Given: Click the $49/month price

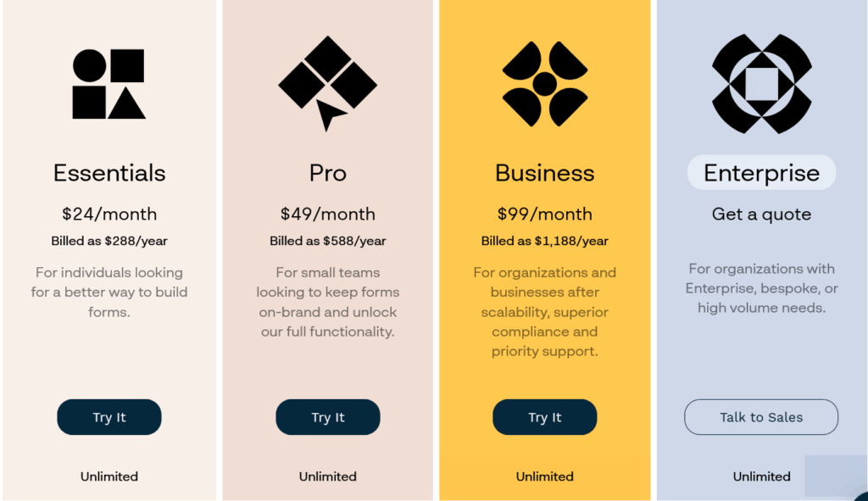Looking at the screenshot, I should 327,214.
